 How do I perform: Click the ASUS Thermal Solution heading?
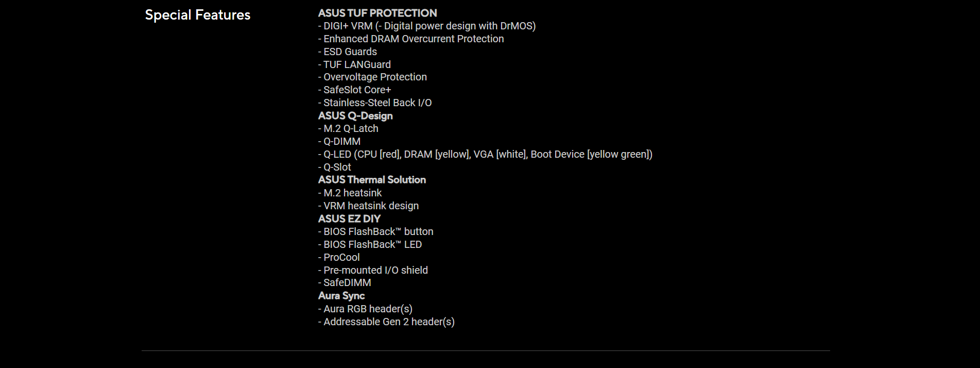(x=372, y=180)
